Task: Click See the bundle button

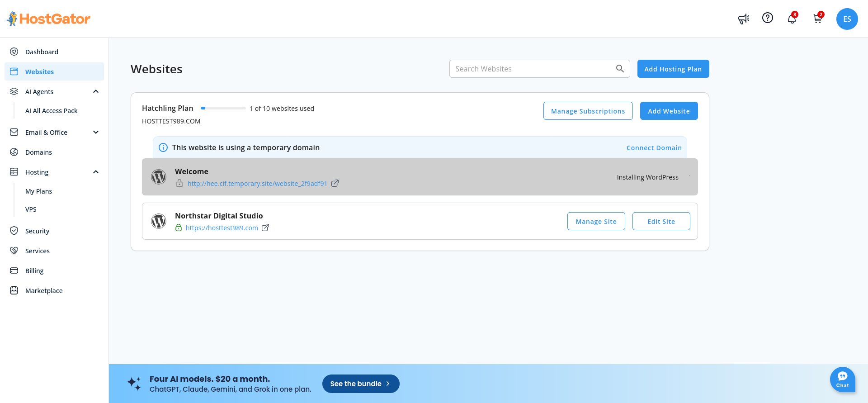Action: (361, 384)
